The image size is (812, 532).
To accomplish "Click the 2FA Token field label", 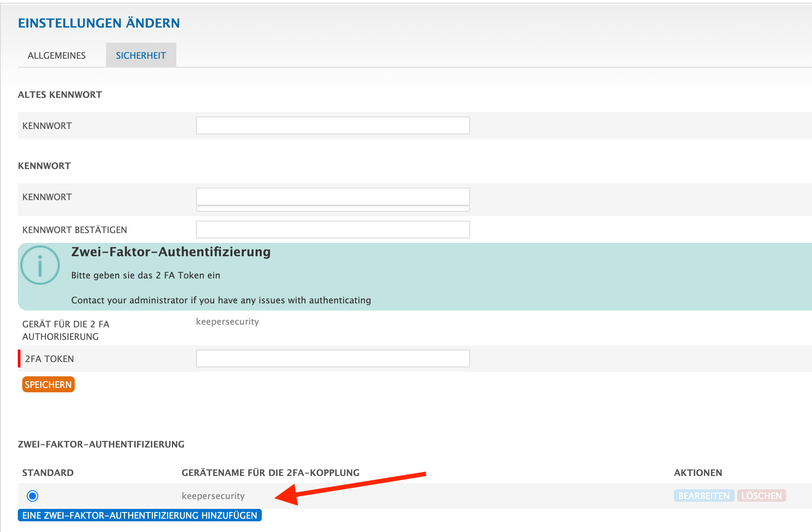I will pyautogui.click(x=49, y=359).
